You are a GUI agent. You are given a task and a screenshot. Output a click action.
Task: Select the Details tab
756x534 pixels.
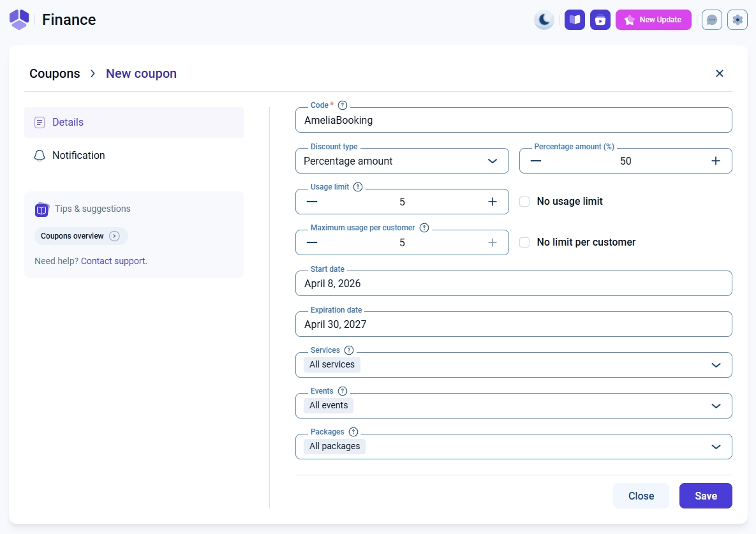[68, 122]
